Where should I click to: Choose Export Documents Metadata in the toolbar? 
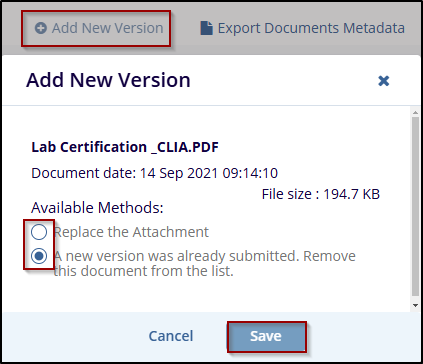click(302, 28)
